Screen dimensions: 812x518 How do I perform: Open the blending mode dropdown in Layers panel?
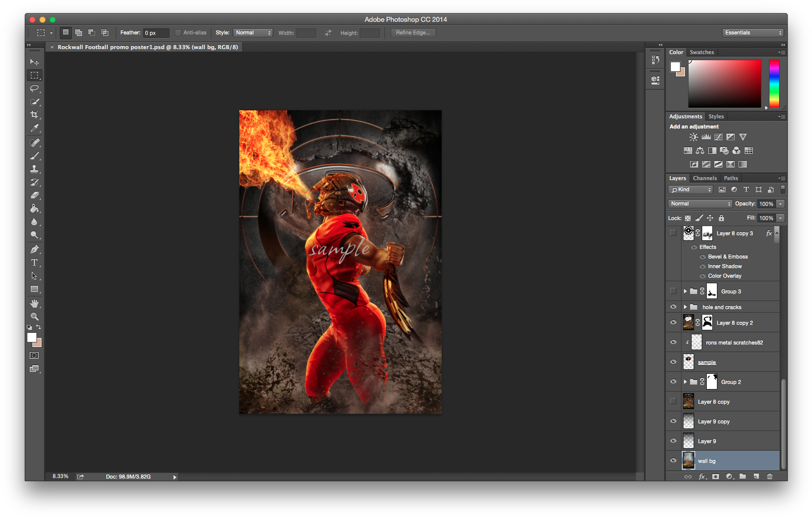point(700,203)
